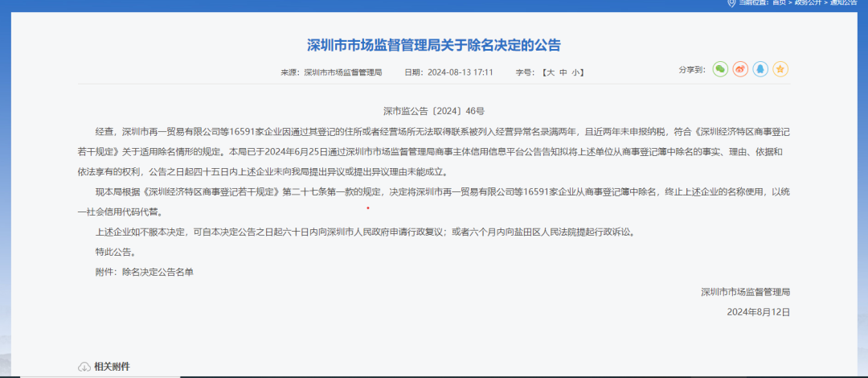Share to QZone via star icon
Screen dimensions: 868x378
pyautogui.click(x=780, y=69)
